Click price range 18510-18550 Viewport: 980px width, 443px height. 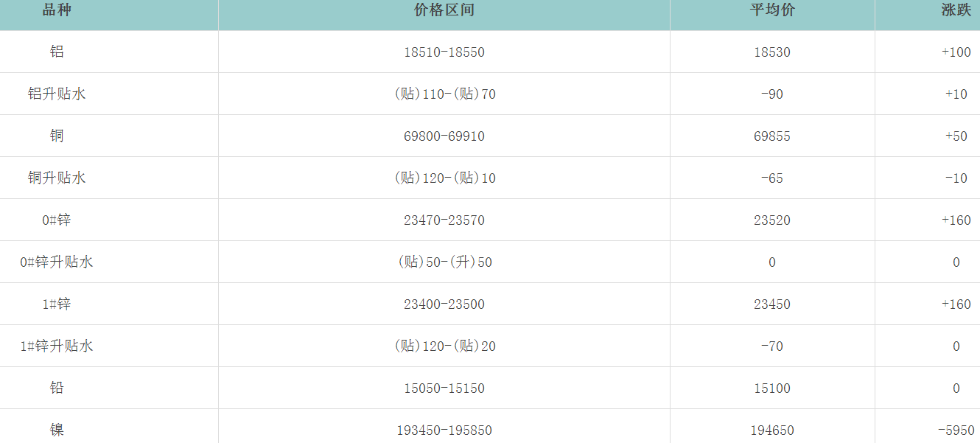[x=444, y=52]
